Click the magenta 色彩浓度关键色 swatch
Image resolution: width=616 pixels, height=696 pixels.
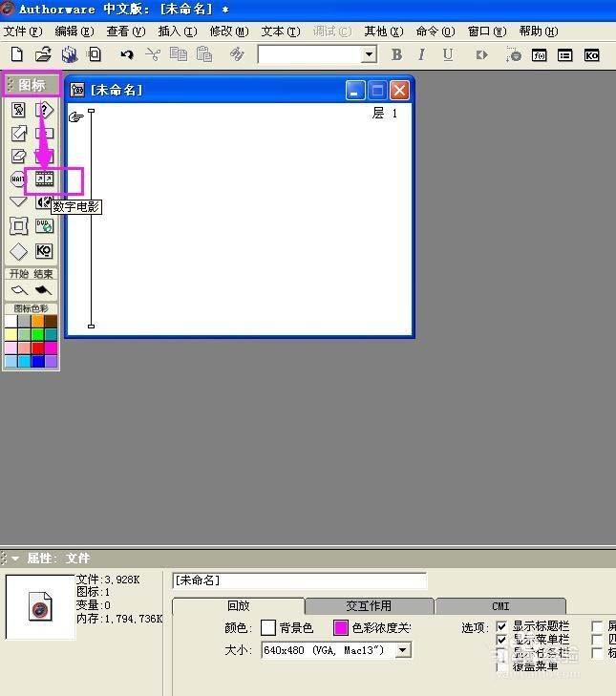pos(341,627)
